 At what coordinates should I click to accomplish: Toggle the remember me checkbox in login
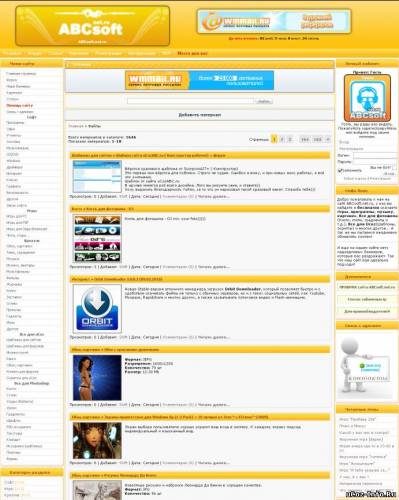[x=340, y=170]
